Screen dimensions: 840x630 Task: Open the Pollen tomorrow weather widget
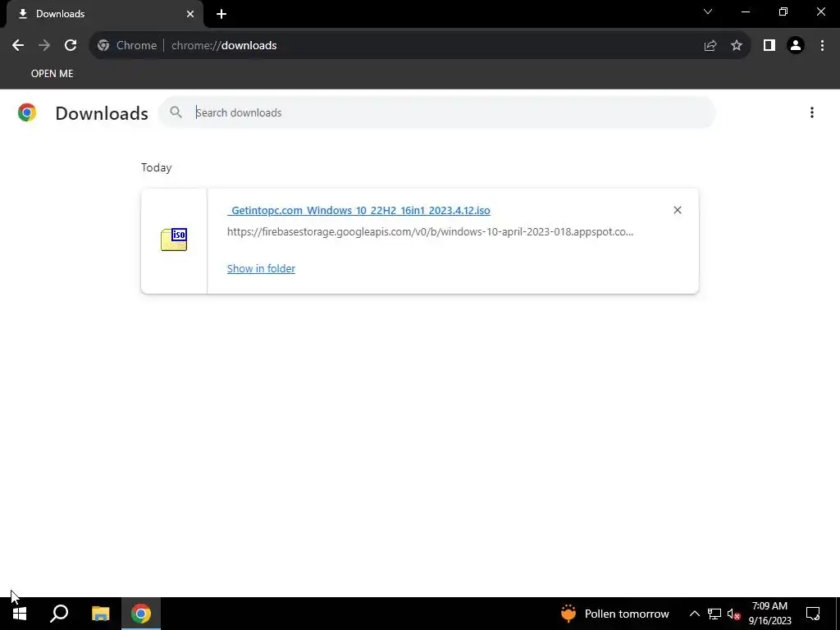[x=615, y=614]
